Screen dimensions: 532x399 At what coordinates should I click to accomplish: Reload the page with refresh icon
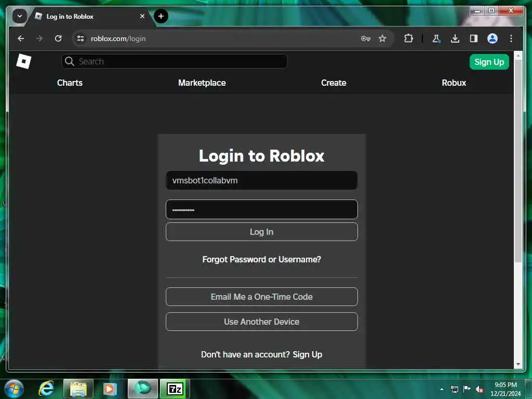tap(58, 38)
